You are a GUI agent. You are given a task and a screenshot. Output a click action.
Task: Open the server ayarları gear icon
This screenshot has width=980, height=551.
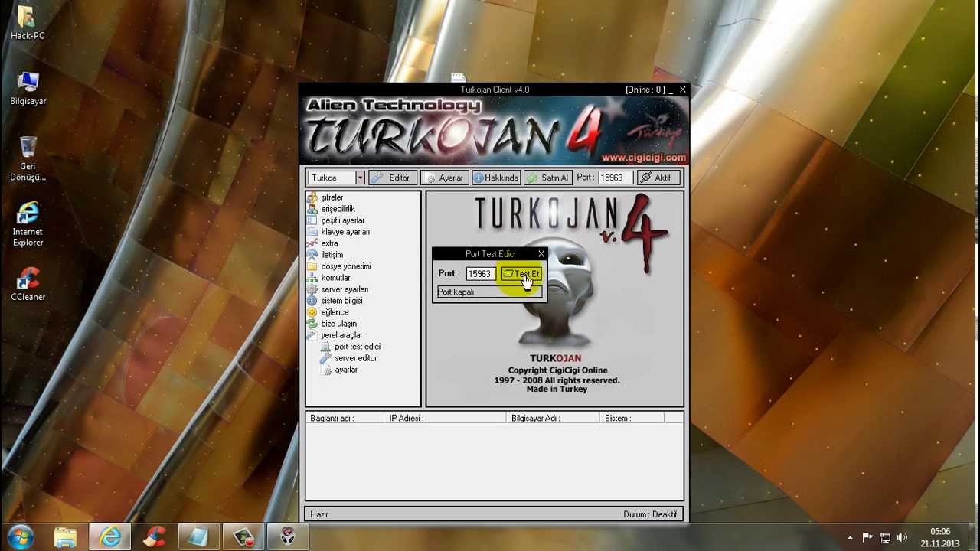click(312, 289)
